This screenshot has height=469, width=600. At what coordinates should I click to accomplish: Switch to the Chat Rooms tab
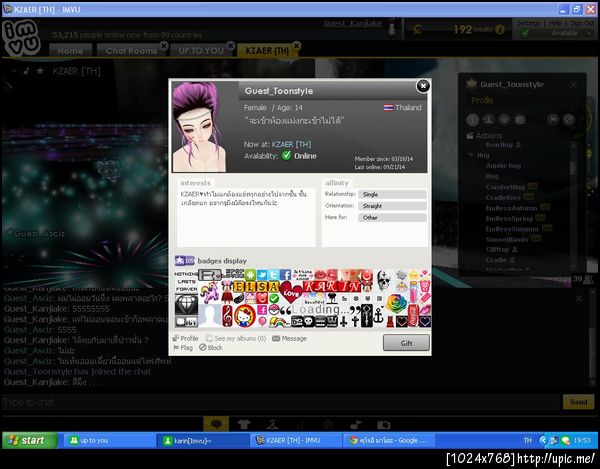[131, 51]
